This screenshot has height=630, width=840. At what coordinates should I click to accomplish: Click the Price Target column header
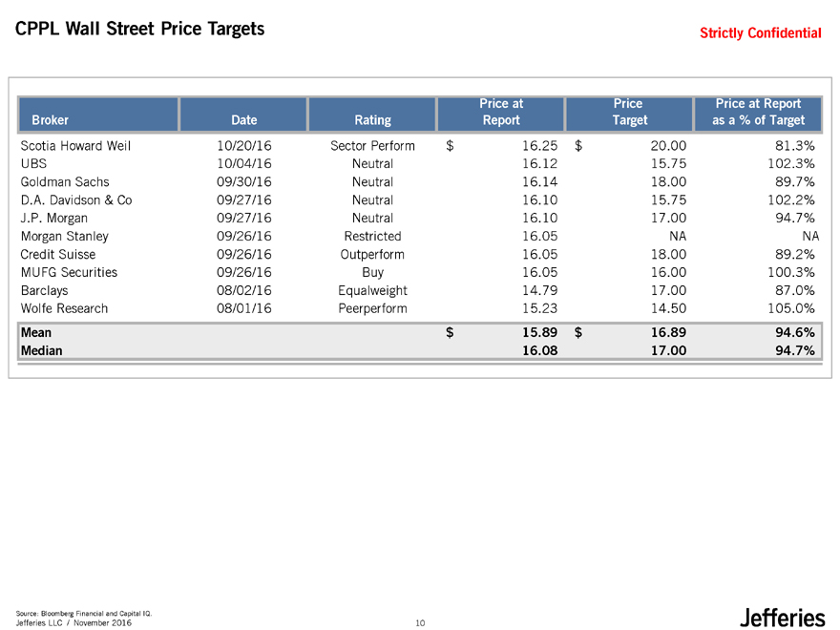coord(629,112)
